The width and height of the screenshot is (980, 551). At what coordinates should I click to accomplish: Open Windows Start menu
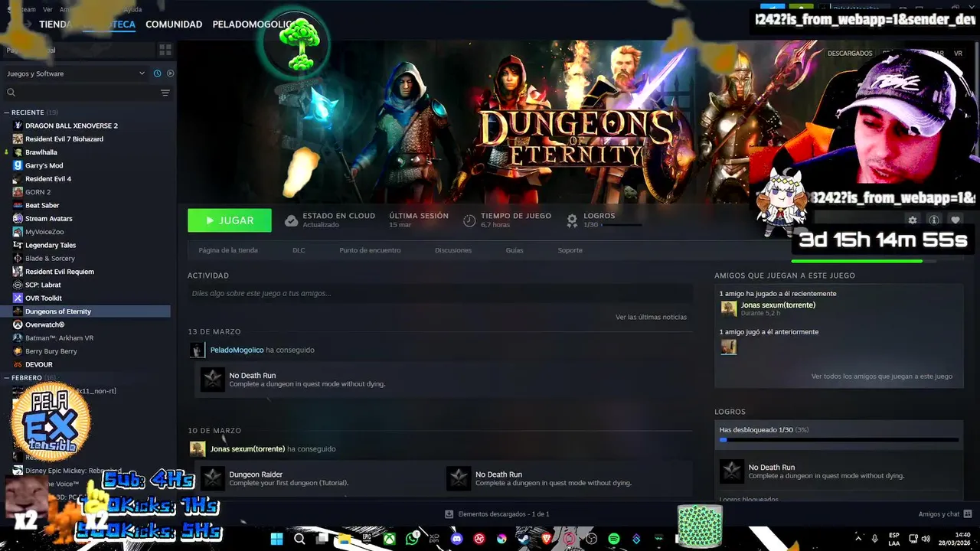pyautogui.click(x=276, y=539)
